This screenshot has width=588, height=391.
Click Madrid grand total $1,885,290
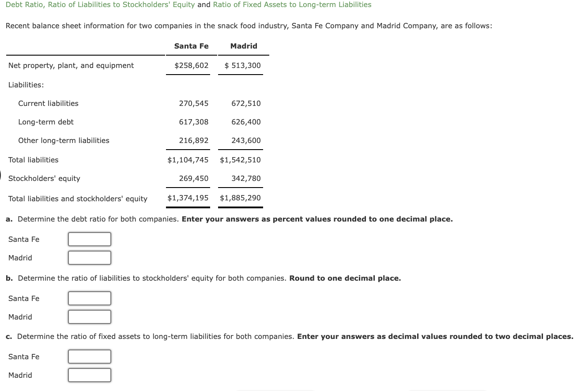[x=240, y=198]
